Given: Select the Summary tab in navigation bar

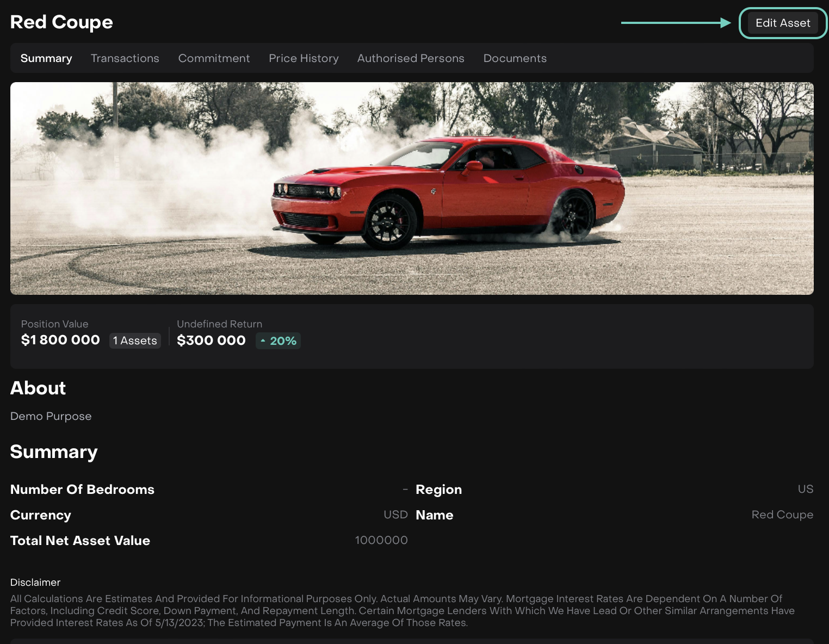Looking at the screenshot, I should [x=46, y=58].
